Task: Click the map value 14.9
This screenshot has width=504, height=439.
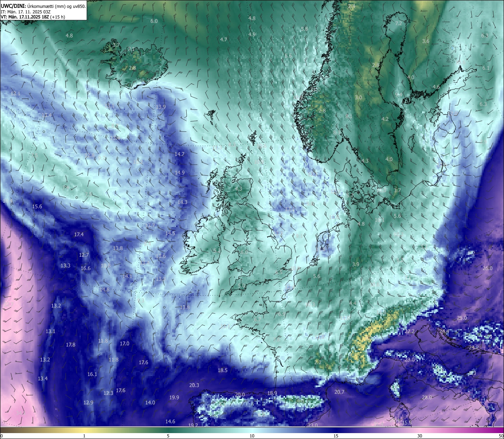Action: pos(180,172)
